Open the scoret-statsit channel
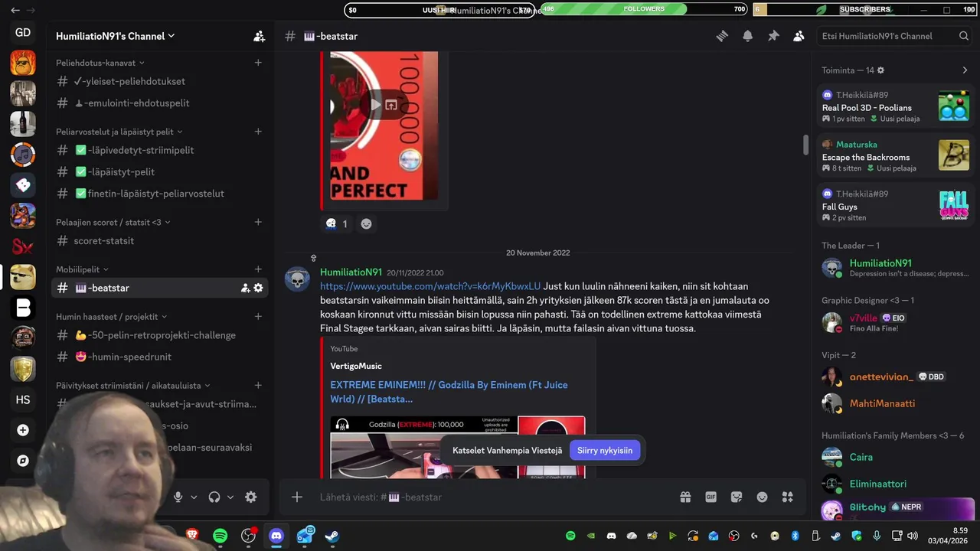980x551 pixels. (159, 240)
